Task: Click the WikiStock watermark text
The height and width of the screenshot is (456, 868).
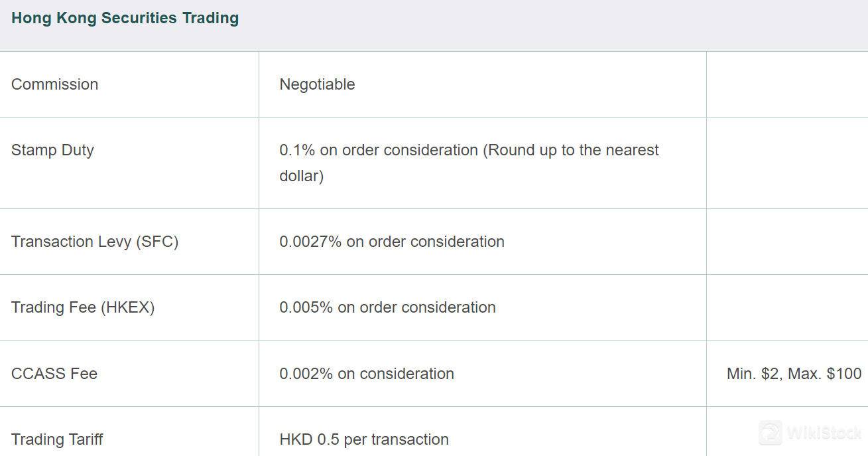Action: coord(824,433)
